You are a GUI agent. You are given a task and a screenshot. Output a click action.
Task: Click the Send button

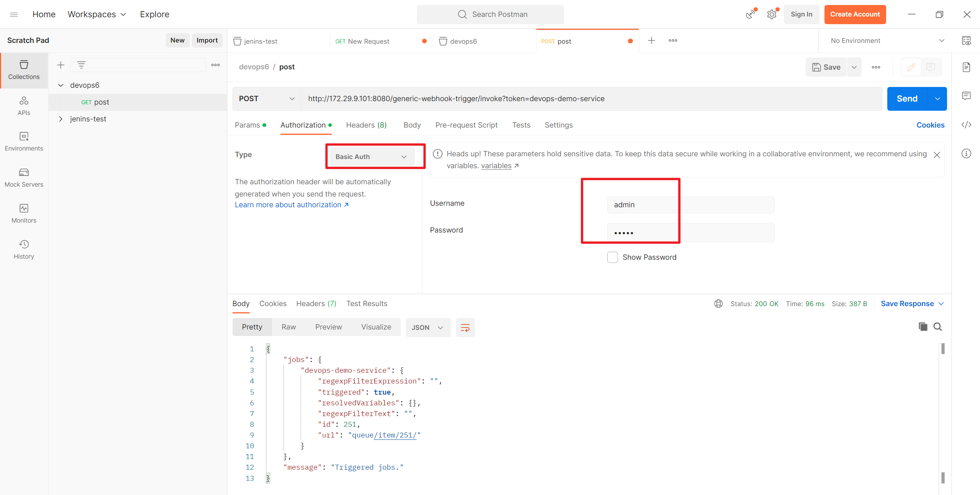pos(907,99)
